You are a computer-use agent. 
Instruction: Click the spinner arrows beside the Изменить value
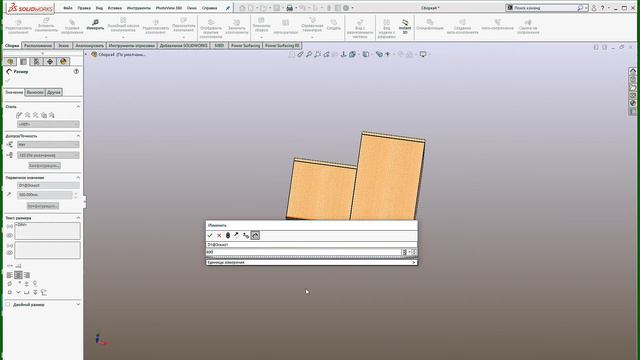click(414, 252)
